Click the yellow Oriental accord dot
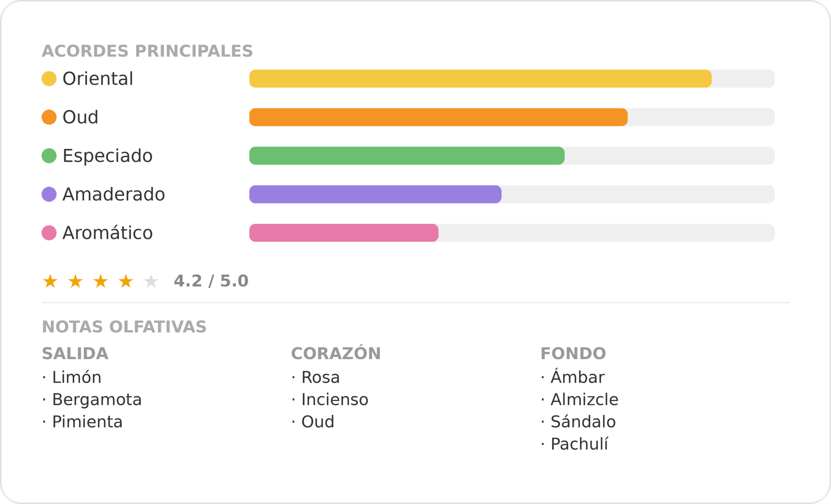The image size is (831, 504). pos(49,79)
